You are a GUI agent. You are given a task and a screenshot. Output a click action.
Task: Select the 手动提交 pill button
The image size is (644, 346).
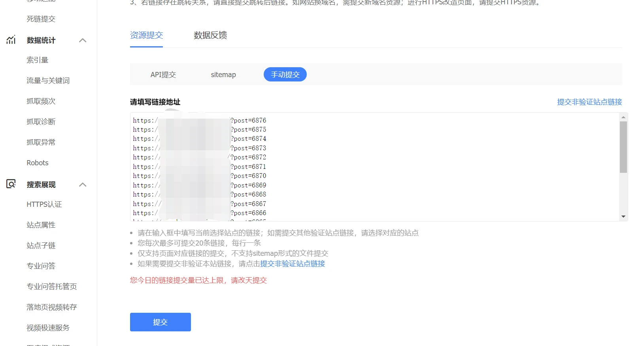click(285, 75)
